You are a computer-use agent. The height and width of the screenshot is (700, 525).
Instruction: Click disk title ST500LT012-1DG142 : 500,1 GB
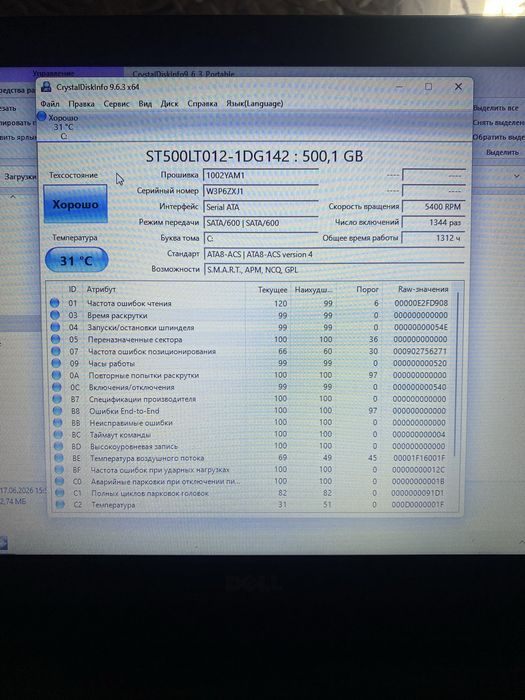click(x=254, y=156)
